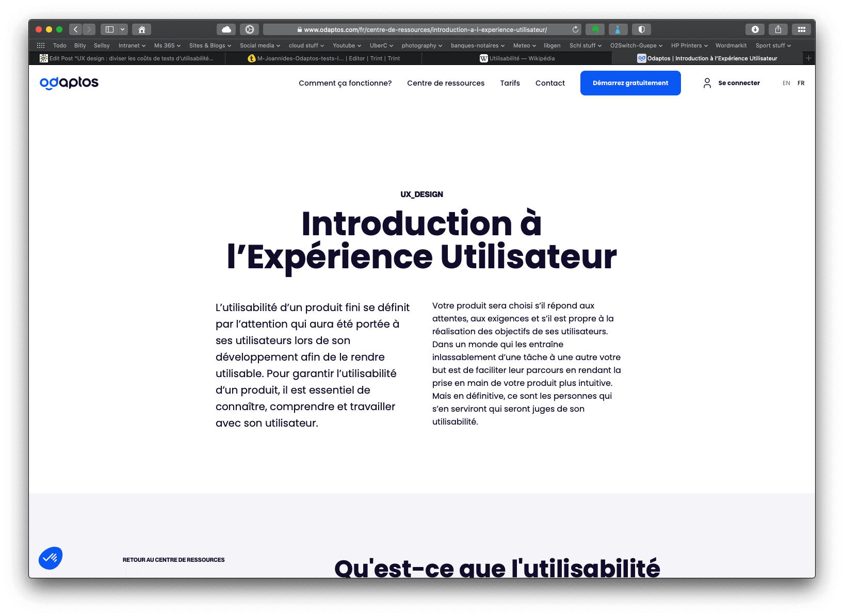Switch to the Edit Post UX design tab
This screenshot has width=844, height=616.
pyautogui.click(x=128, y=58)
